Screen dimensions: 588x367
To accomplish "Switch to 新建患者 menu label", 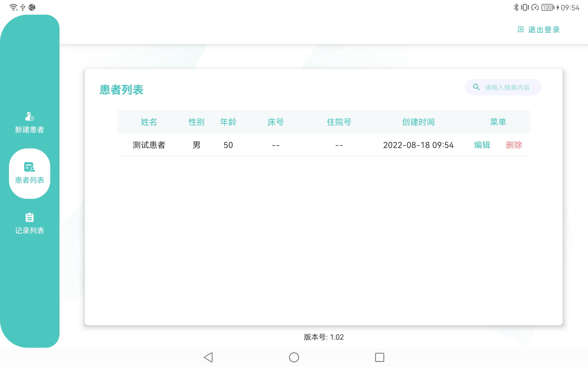I will 30,130.
